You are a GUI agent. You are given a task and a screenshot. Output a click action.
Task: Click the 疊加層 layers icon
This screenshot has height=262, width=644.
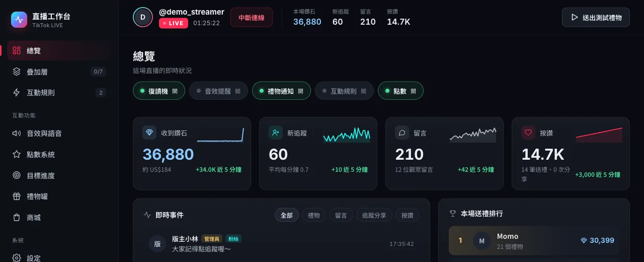click(x=17, y=72)
